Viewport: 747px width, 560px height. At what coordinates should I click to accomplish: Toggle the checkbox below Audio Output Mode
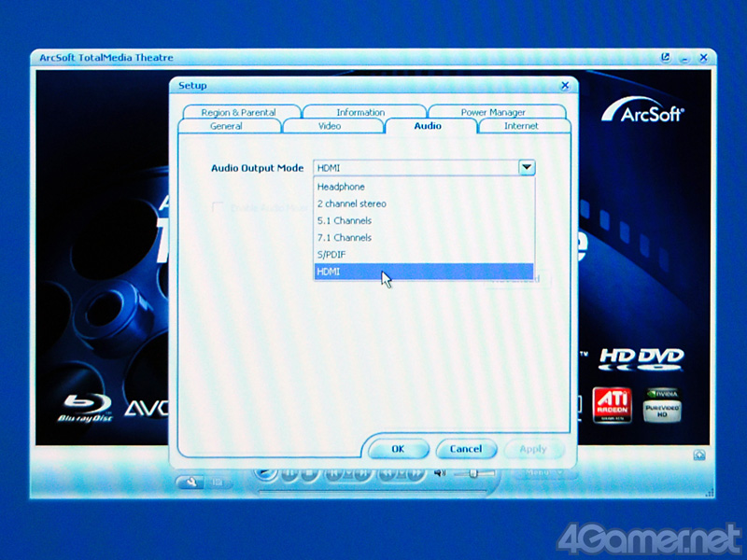(218, 207)
